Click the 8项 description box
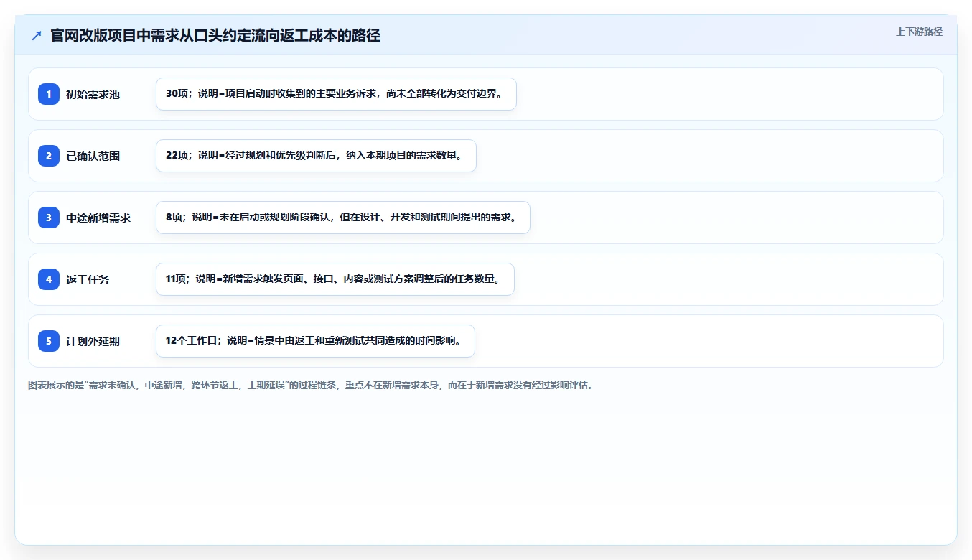 (x=342, y=218)
